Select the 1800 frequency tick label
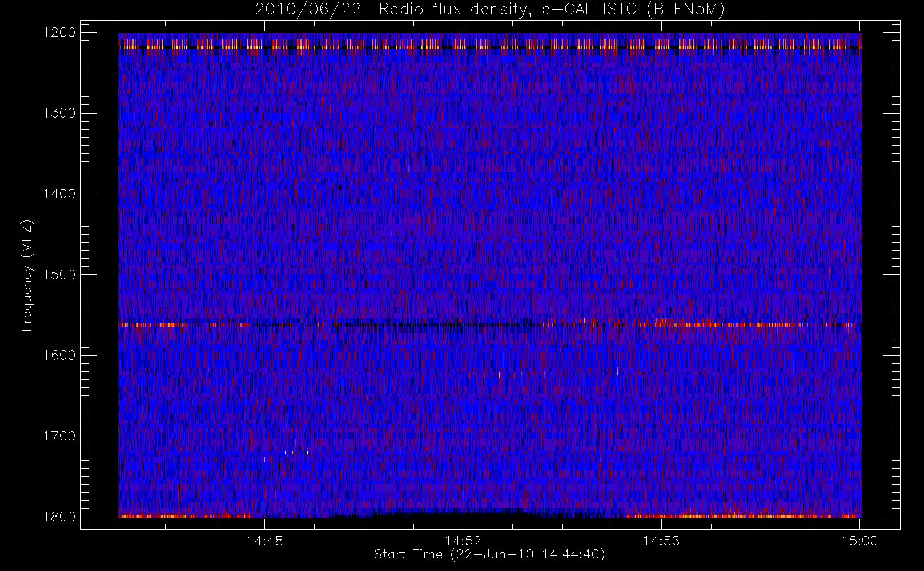 pos(59,516)
